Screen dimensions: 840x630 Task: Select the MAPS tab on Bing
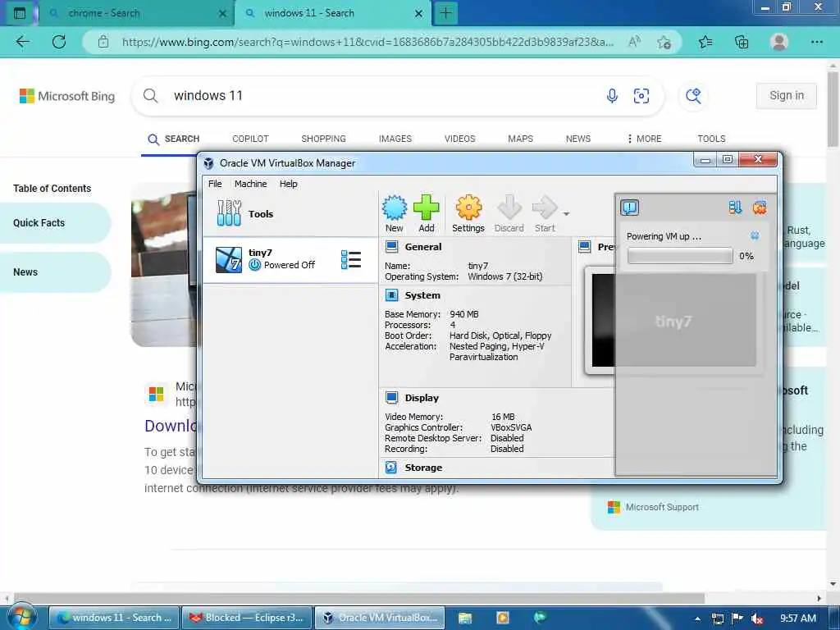tap(520, 139)
